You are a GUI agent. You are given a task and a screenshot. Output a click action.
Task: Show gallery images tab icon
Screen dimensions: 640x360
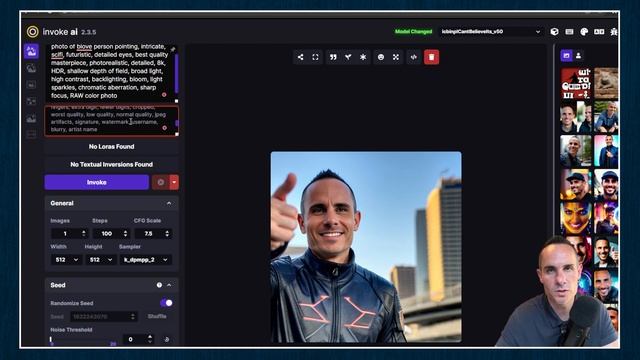[x=566, y=56]
